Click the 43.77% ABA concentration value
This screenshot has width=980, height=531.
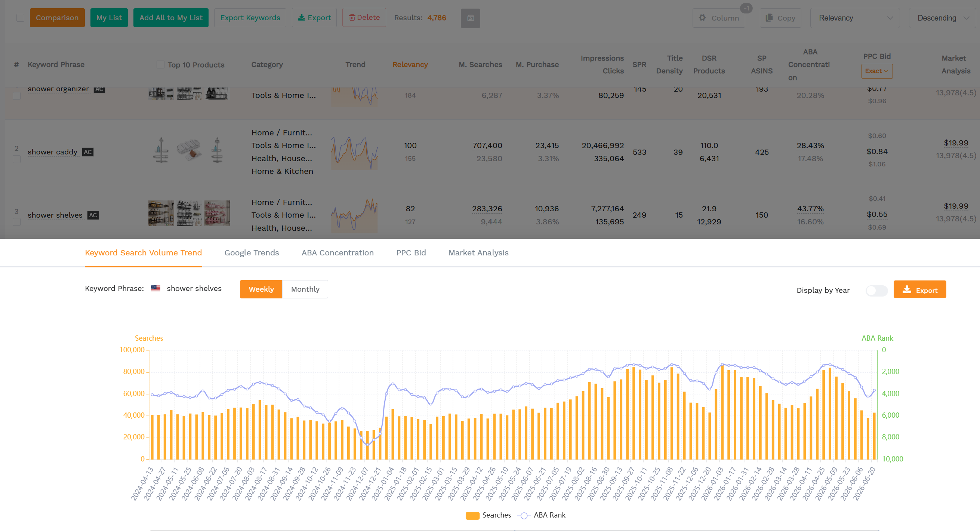810,209
